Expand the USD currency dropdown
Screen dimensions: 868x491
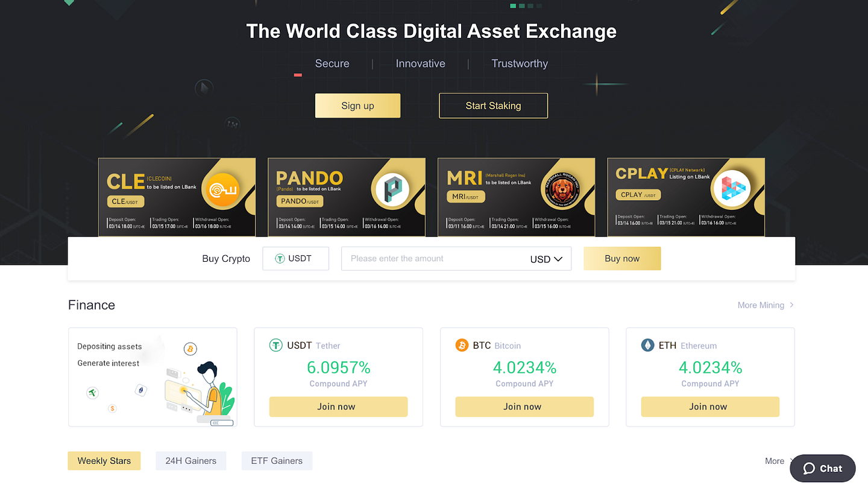click(x=546, y=259)
